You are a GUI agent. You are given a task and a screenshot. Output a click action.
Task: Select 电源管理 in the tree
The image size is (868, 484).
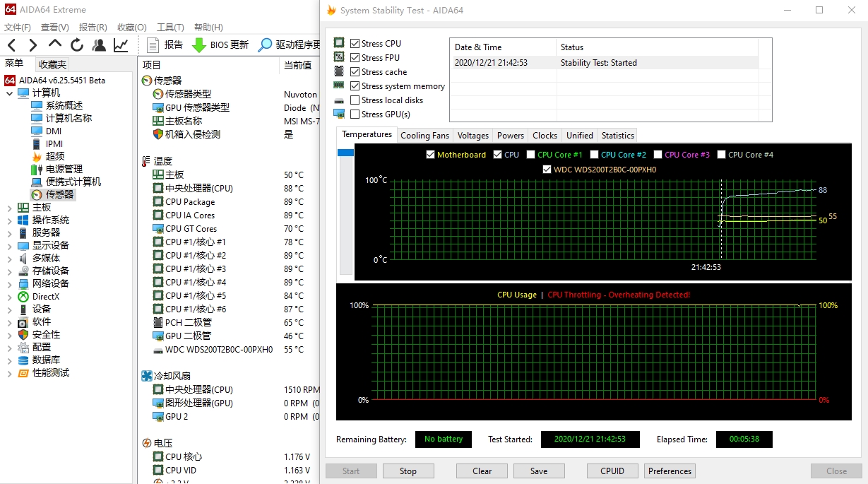(57, 169)
